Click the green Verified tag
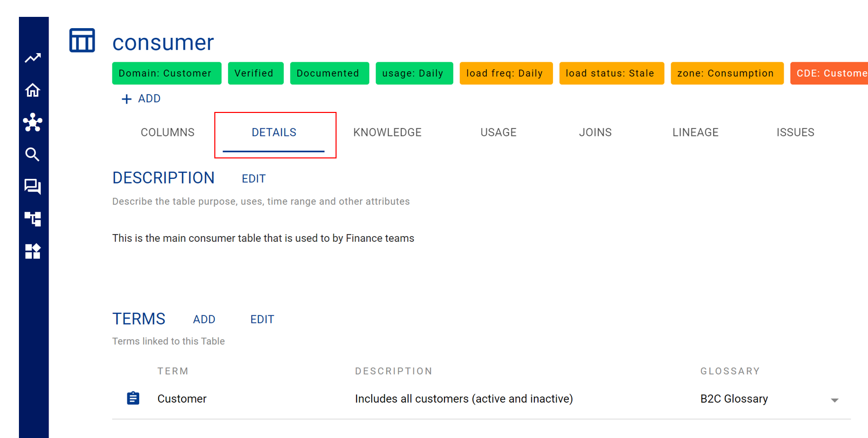 coord(254,73)
